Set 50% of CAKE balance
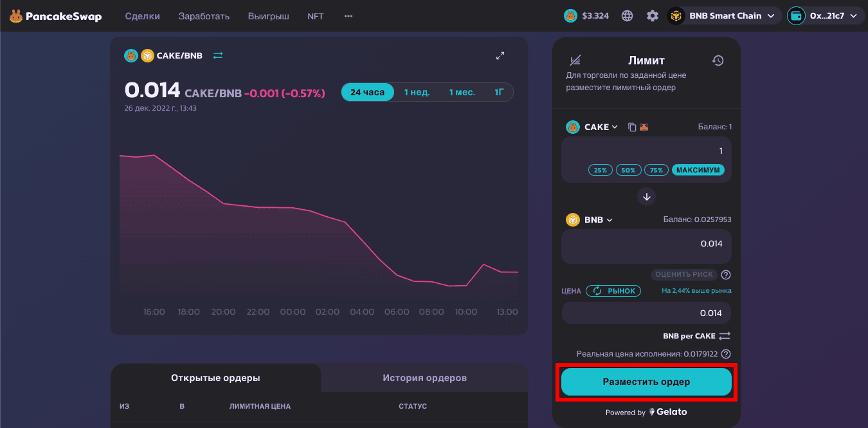This screenshot has height=428, width=868. point(628,170)
